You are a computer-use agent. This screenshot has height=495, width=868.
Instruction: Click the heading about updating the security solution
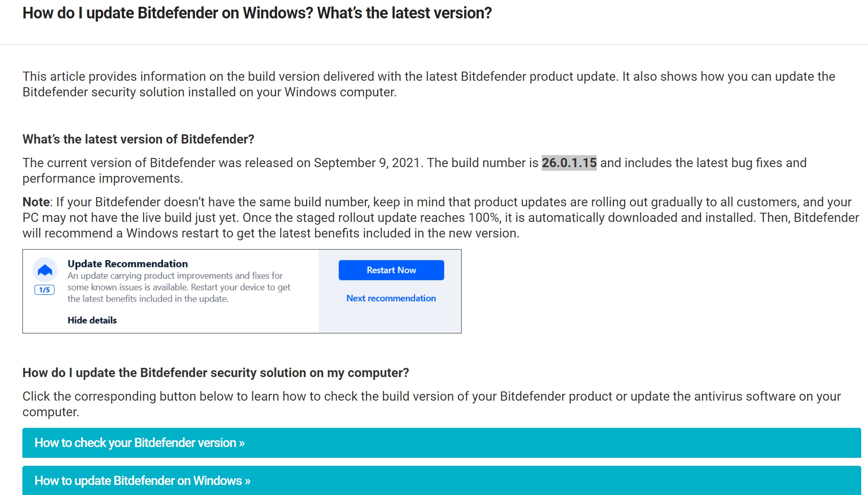[216, 373]
